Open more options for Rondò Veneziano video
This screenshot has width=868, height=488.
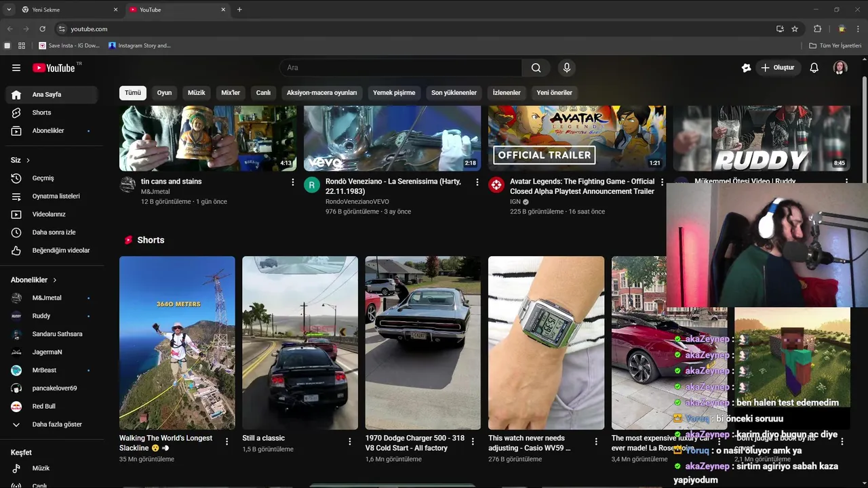tap(477, 182)
